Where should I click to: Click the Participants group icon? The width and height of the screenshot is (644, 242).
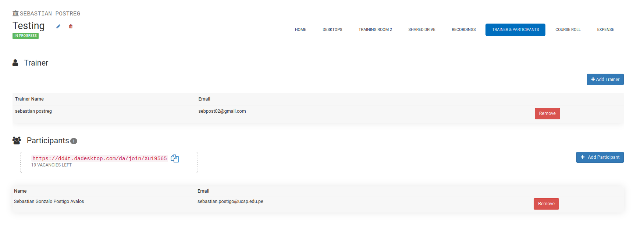(17, 140)
